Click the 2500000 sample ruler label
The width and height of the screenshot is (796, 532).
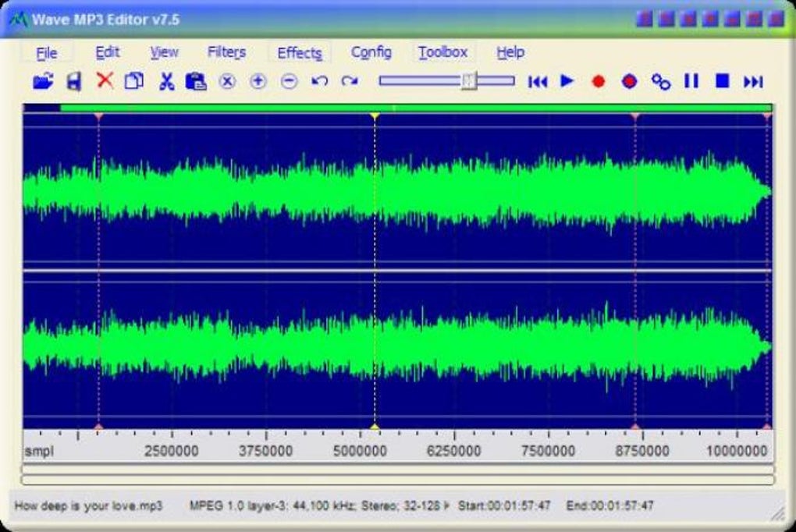171,451
